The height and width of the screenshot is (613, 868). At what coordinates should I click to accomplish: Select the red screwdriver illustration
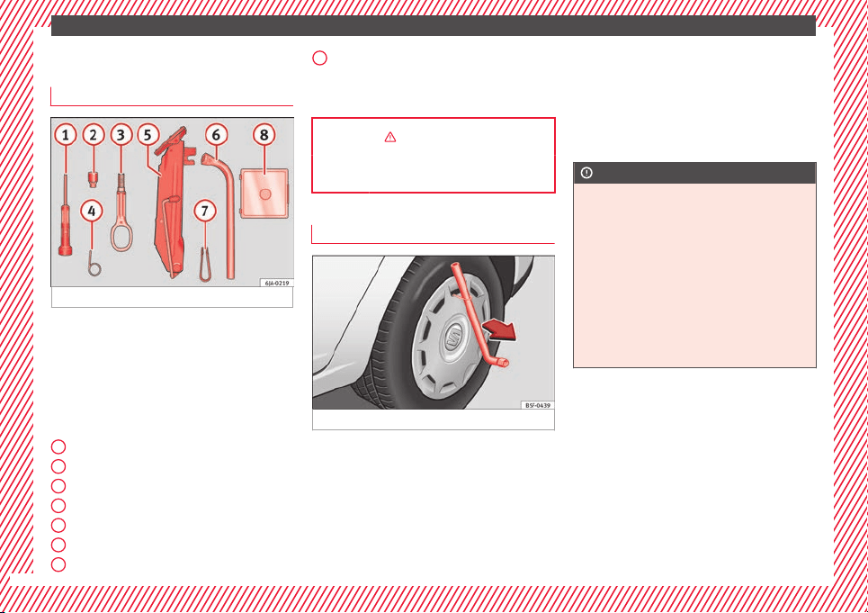(66, 216)
